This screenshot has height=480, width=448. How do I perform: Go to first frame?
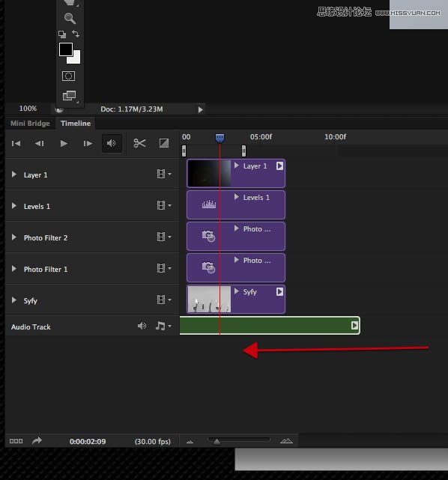pyautogui.click(x=16, y=143)
